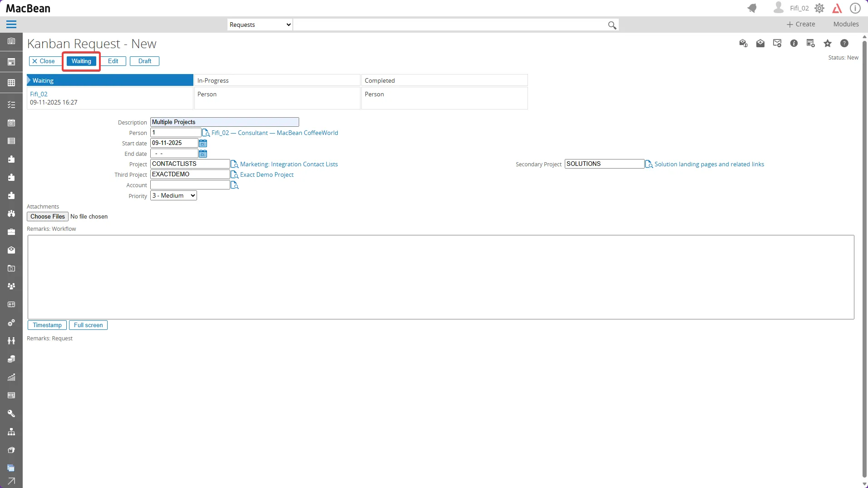The height and width of the screenshot is (488, 868).
Task: Click the Secondary Project lookup icon
Action: click(x=649, y=164)
